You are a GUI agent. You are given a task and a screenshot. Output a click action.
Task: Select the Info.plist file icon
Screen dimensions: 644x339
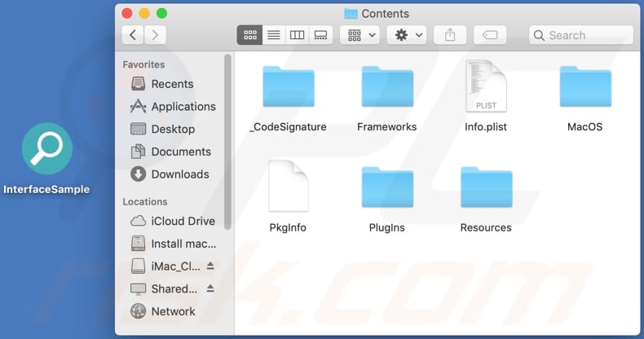coord(486,86)
